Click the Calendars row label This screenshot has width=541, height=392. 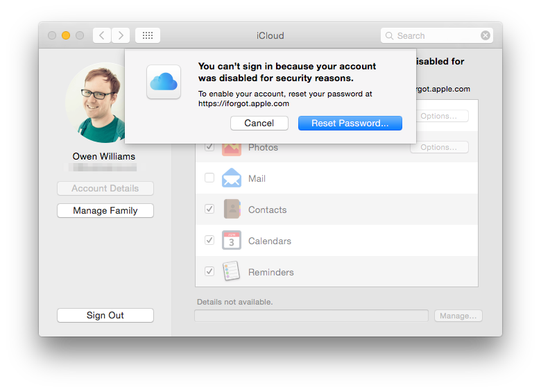(270, 241)
